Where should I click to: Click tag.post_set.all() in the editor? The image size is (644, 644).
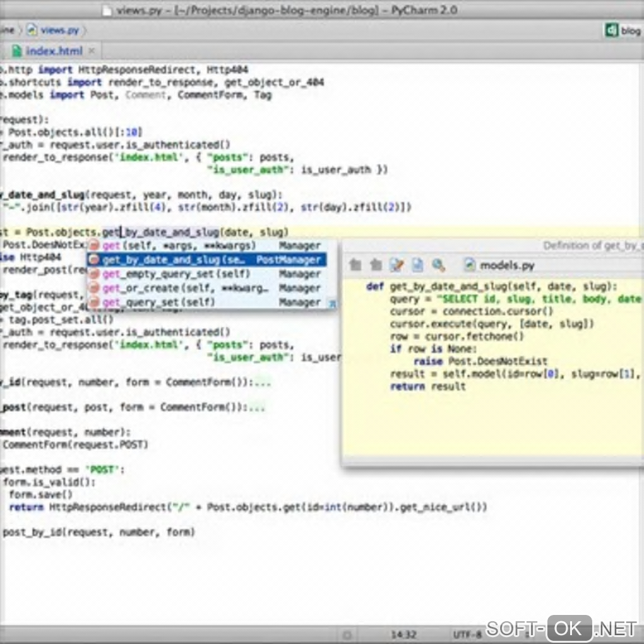coord(61,319)
